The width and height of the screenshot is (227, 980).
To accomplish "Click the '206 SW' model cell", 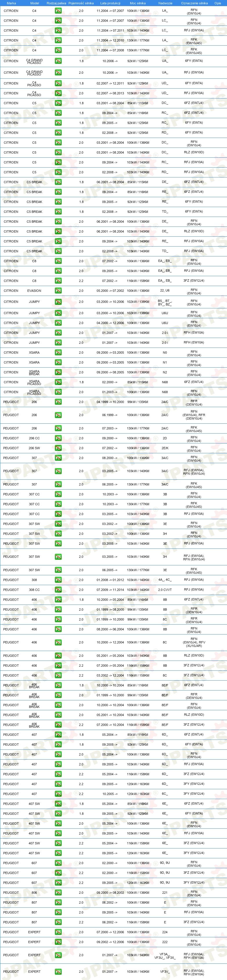I will coord(34,448).
